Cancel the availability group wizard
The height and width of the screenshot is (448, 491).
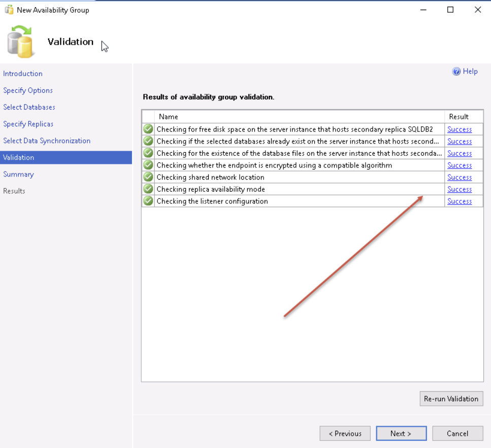(457, 433)
